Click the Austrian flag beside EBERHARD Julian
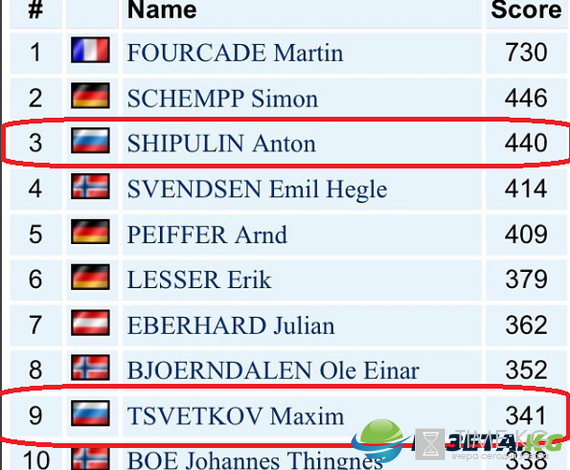The width and height of the screenshot is (570, 470). (90, 322)
